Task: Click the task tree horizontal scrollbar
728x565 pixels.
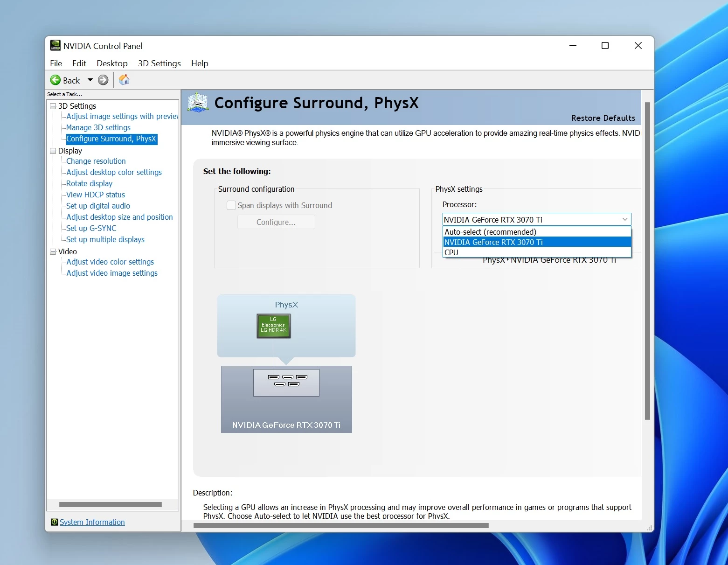Action: pos(111,504)
